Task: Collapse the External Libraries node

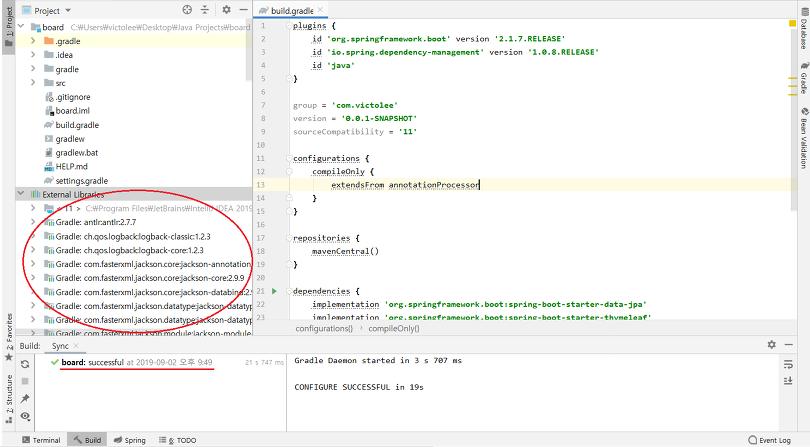Action: pos(21,194)
